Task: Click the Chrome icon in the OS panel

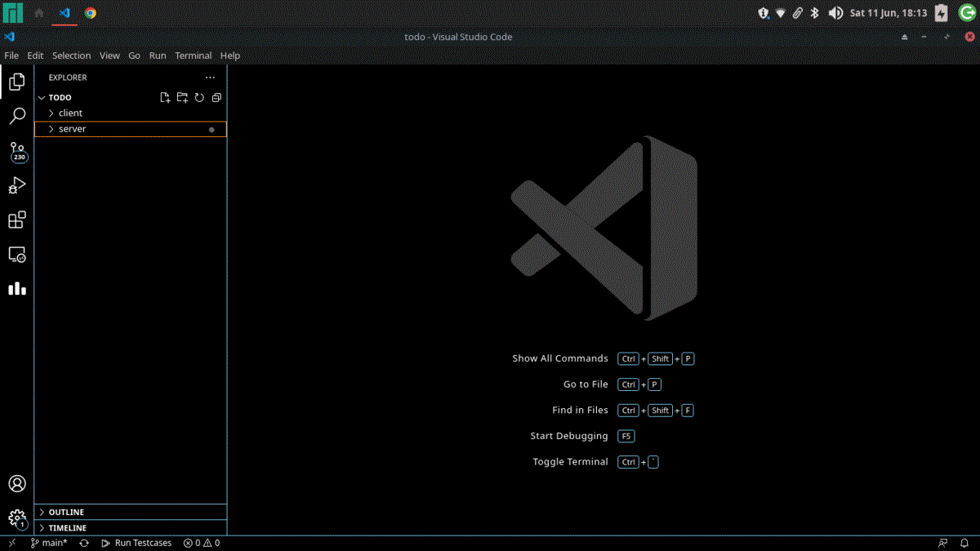Action: point(91,13)
